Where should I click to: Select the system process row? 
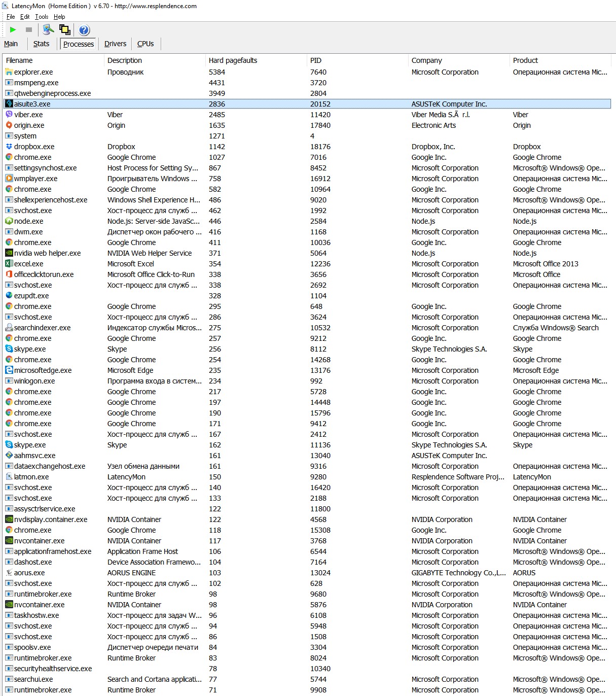point(307,136)
